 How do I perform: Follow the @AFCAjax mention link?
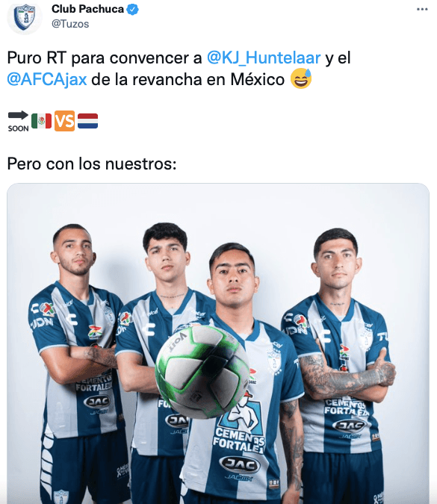coord(47,79)
